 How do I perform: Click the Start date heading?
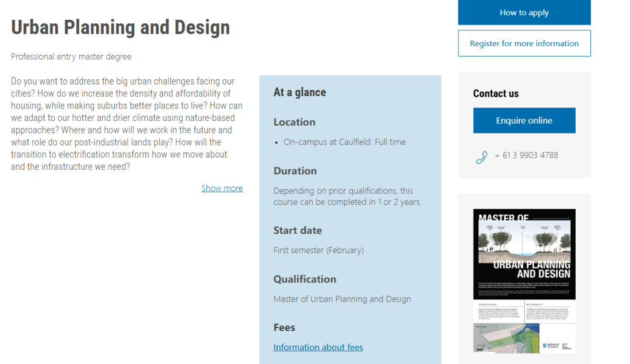297,230
